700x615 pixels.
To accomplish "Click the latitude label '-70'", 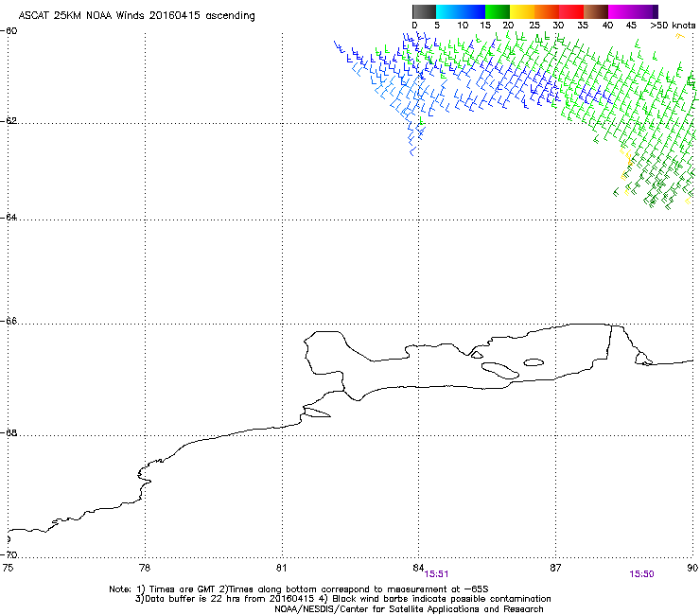I will coord(9,554).
